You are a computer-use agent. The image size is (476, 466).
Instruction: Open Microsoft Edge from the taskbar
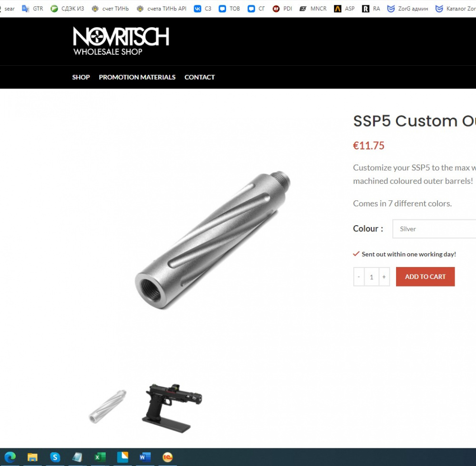(x=10, y=457)
